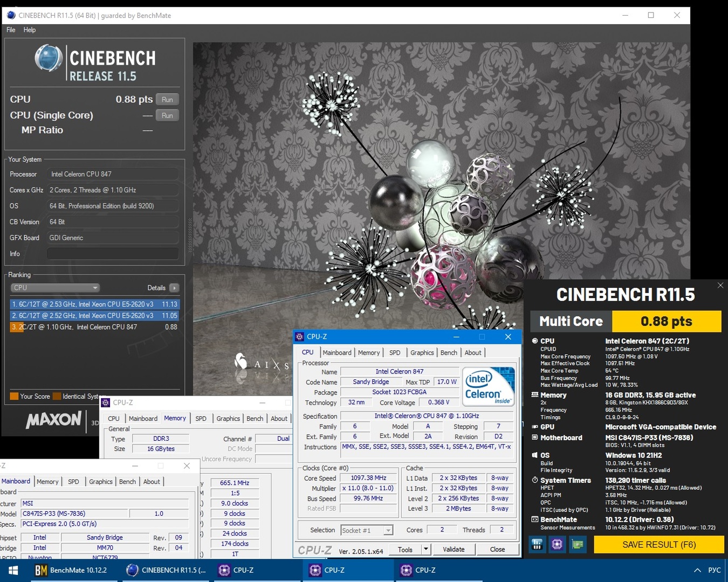This screenshot has width=728, height=582.
Task: Click the Intel Celeron inside logo
Action: point(489,387)
